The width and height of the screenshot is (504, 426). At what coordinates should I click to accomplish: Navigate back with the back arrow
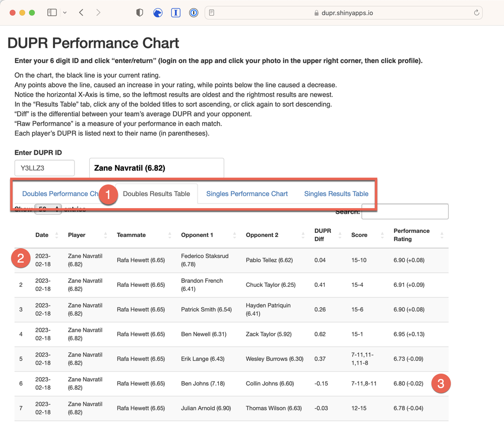[81, 12]
